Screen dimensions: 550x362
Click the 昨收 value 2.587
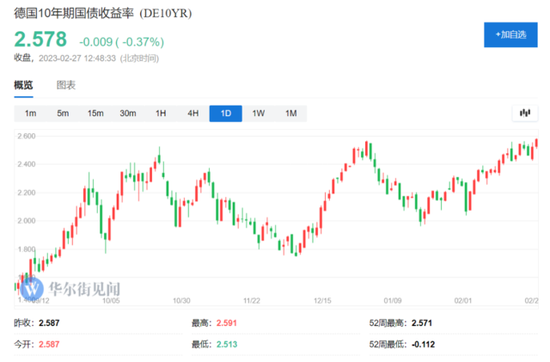tap(49, 323)
